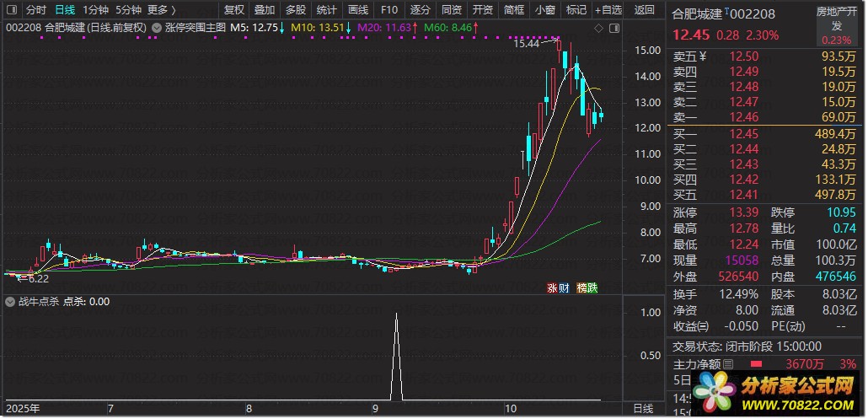Click the 战牛点杀 indicator name
The height and width of the screenshot is (419, 868).
38,302
